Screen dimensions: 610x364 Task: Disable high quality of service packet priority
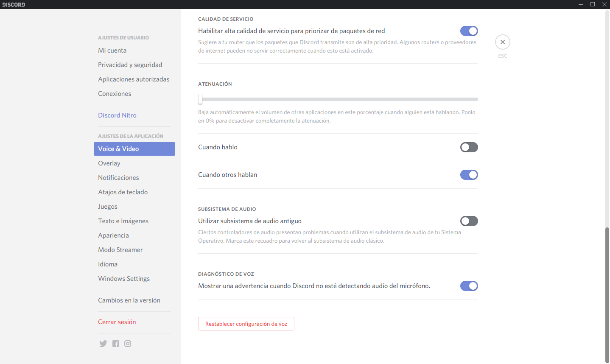pyautogui.click(x=469, y=31)
